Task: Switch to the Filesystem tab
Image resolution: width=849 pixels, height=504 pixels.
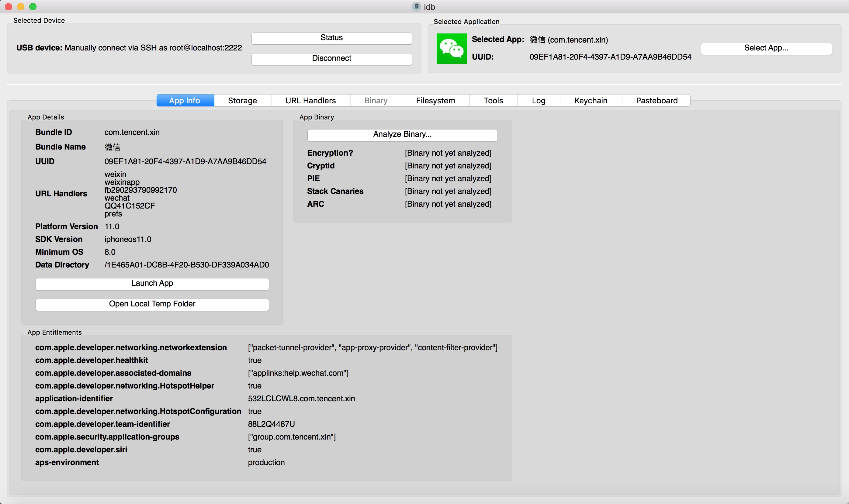Action: click(x=435, y=101)
